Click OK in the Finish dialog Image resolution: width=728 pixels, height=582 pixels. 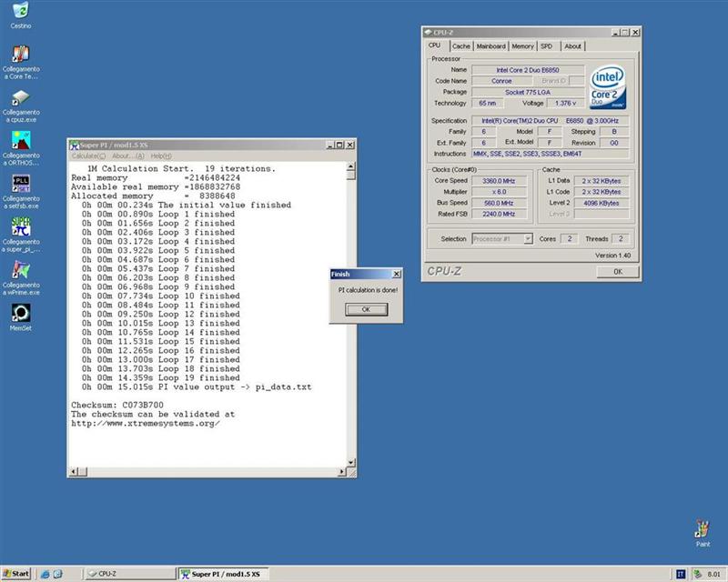(367, 309)
